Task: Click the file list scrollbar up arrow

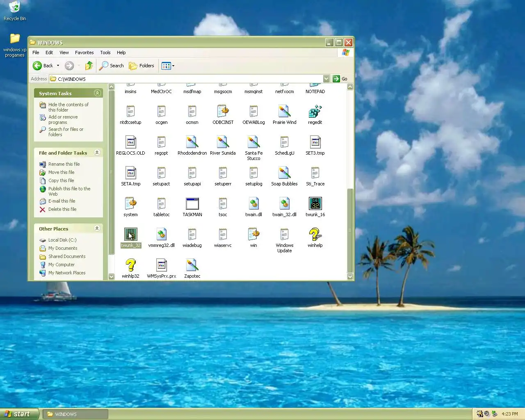Action: (350, 87)
